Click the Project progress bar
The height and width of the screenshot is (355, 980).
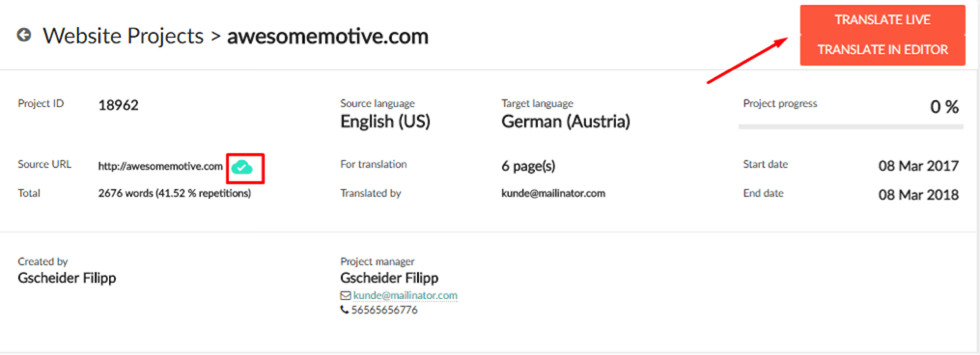pos(851,126)
